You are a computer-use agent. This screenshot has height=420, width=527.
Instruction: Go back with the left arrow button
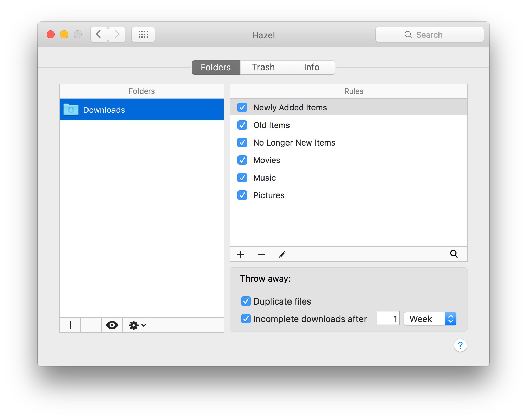click(99, 34)
